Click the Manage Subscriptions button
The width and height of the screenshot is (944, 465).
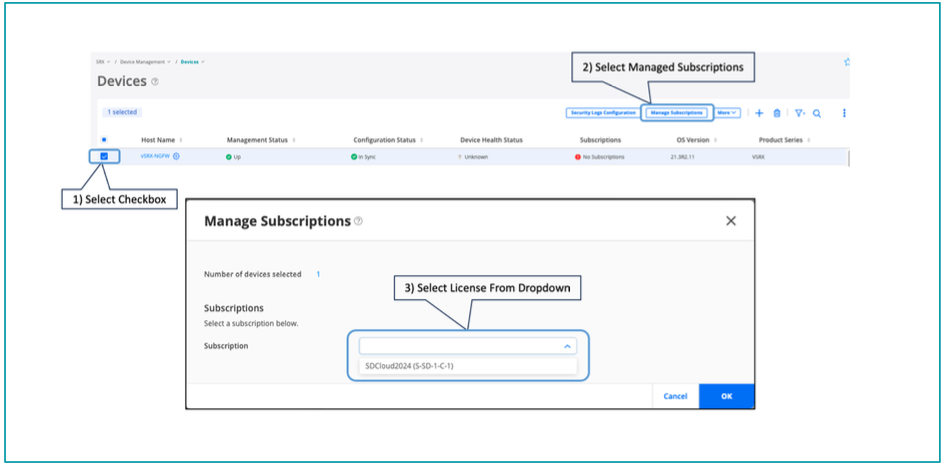[676, 113]
